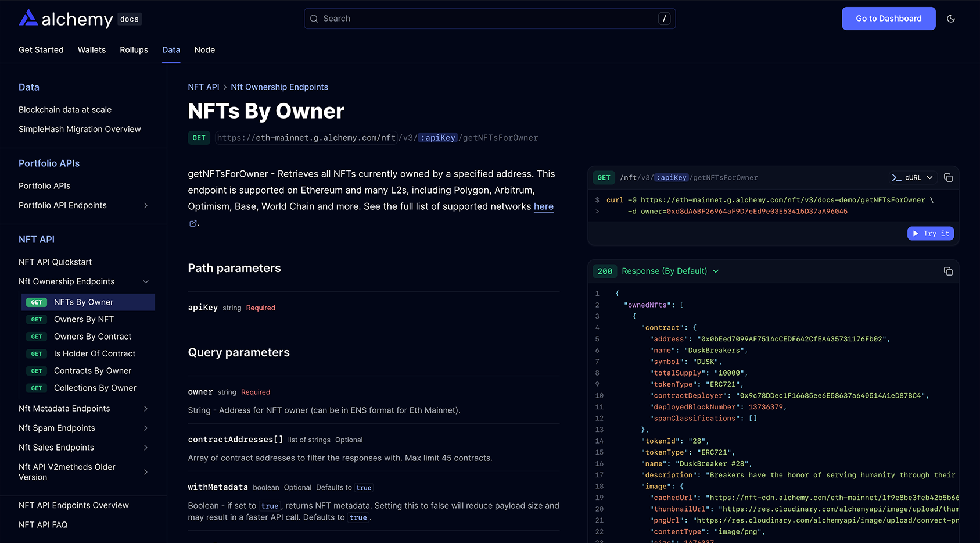980x543 pixels.
Task: Copy the cURL request code snippet
Action: (x=948, y=177)
